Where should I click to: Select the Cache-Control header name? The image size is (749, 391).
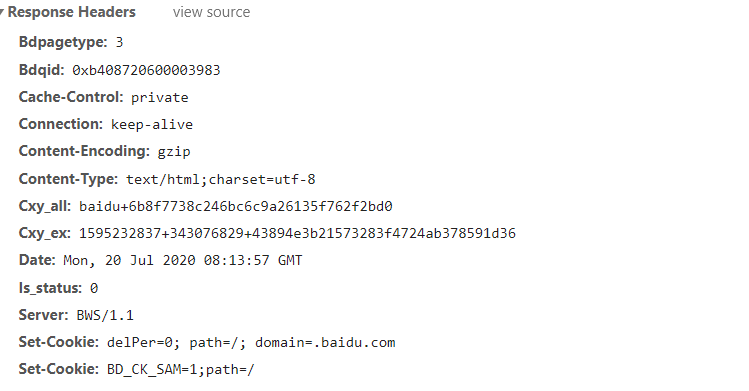[71, 97]
